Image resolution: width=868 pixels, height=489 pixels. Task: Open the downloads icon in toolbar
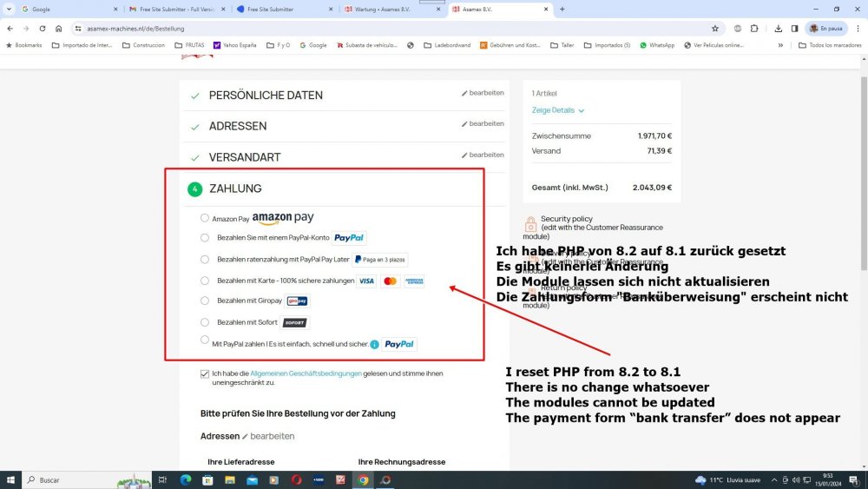pos(778,29)
